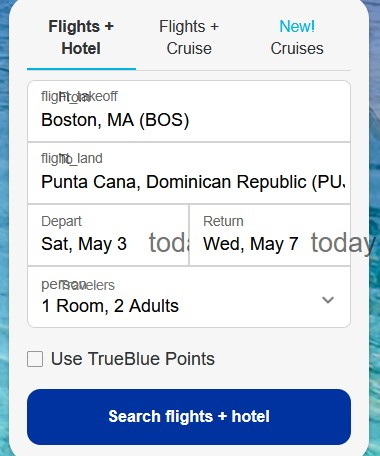The width and height of the screenshot is (380, 456).
Task: Click Search flights + hotel button
Action: 189,417
